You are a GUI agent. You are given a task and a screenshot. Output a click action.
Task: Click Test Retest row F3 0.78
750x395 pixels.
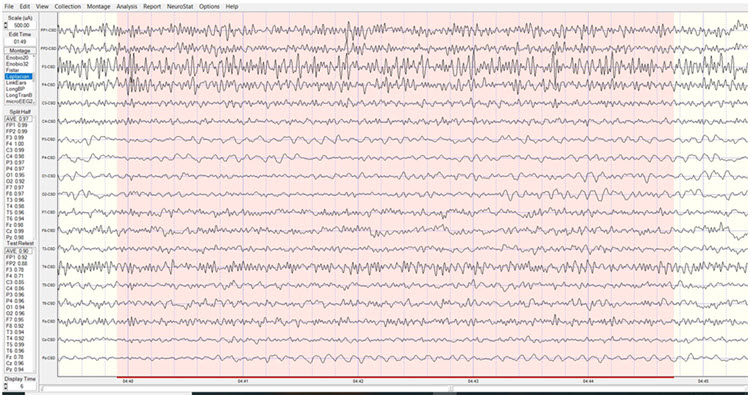pos(15,270)
